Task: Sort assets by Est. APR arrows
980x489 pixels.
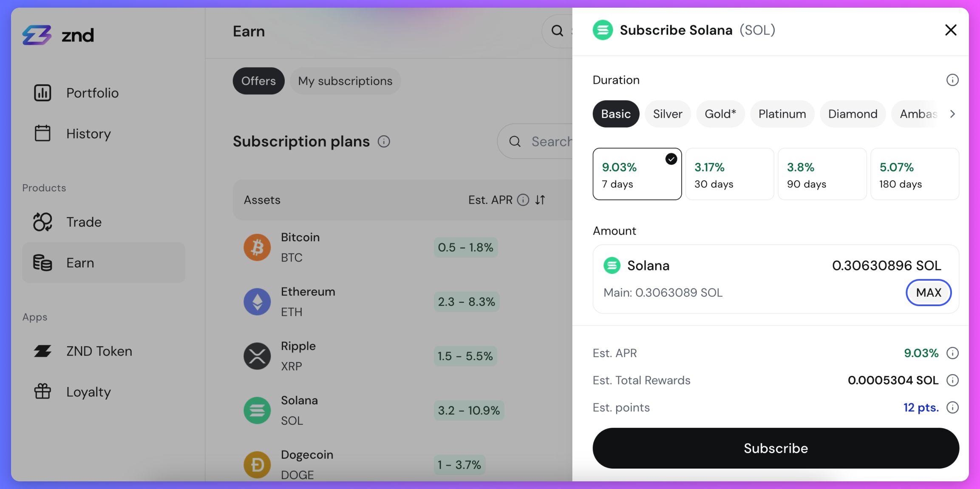Action: click(540, 200)
